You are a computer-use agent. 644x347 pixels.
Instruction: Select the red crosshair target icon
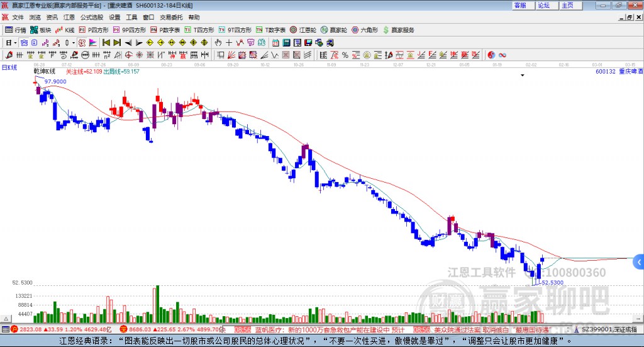coord(128,55)
